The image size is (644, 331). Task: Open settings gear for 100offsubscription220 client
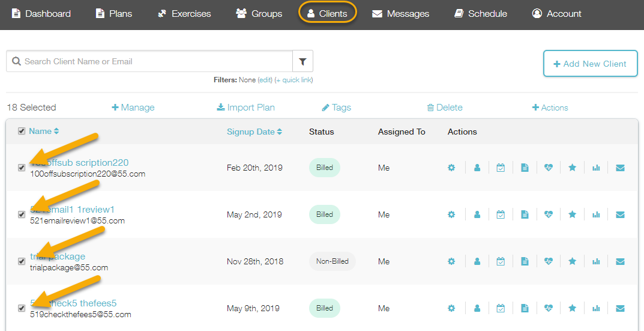coord(451,168)
